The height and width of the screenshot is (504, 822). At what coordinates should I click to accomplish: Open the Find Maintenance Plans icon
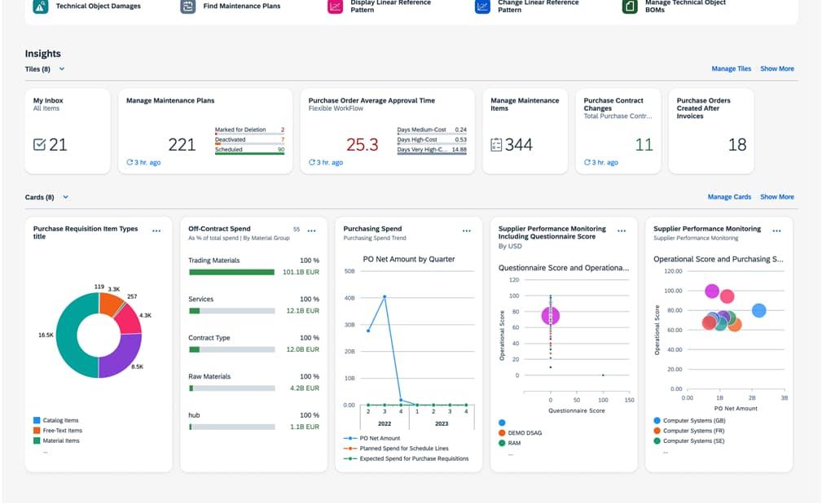pyautogui.click(x=187, y=7)
